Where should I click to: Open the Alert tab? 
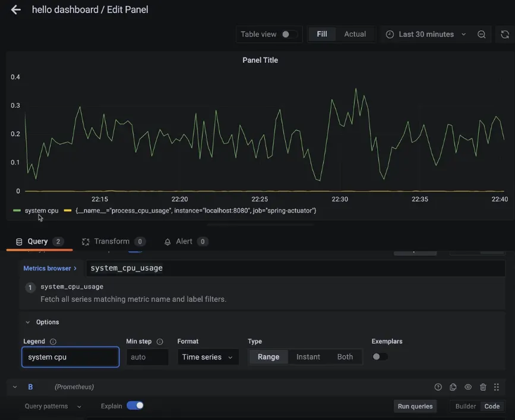click(184, 241)
